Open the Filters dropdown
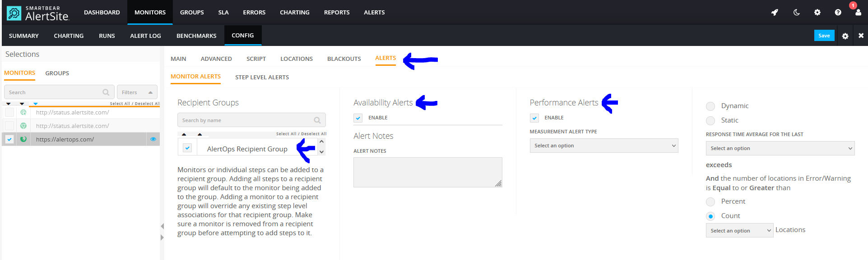This screenshot has height=260, width=868. 137,92
